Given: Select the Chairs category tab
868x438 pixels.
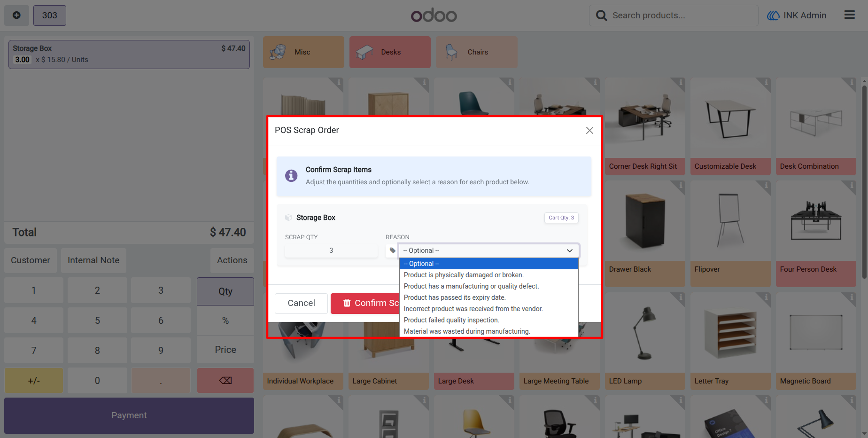Looking at the screenshot, I should (476, 52).
